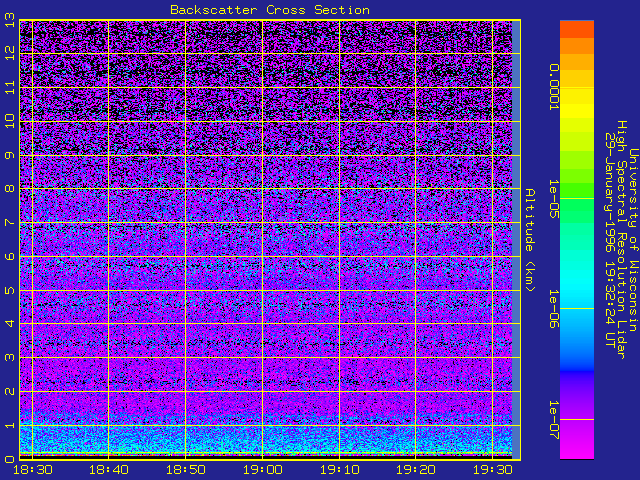Select the 18:40 time axis label

[x=109, y=470]
